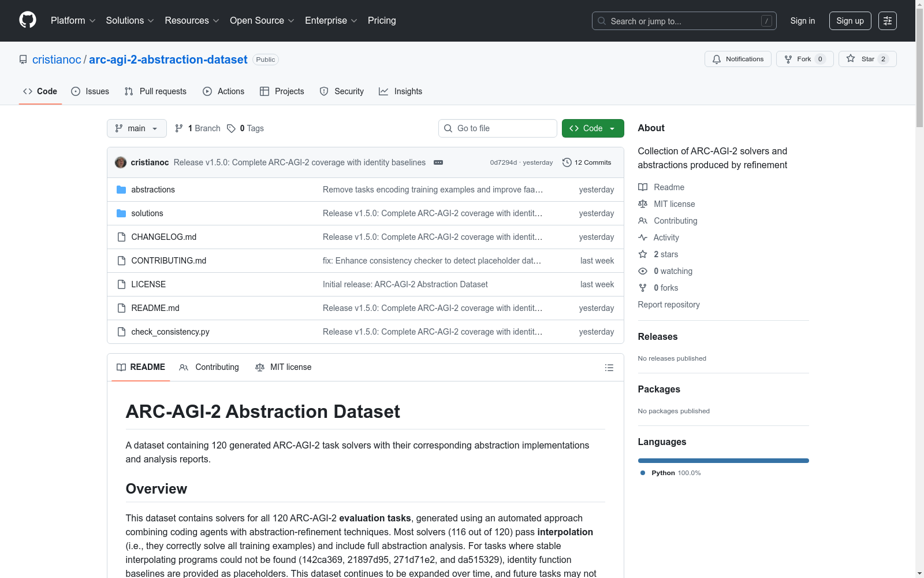Click the README.md file icon
This screenshot has width=924, height=578.
tap(121, 308)
